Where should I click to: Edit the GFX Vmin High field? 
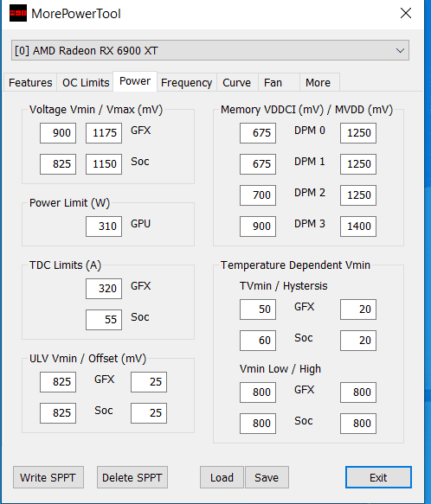pyautogui.click(x=358, y=392)
